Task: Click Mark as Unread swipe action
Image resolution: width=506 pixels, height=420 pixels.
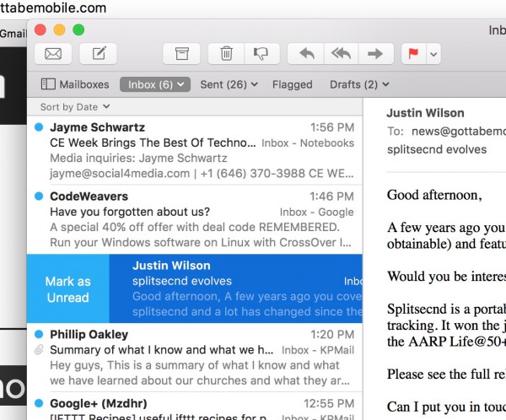Action: [68, 289]
